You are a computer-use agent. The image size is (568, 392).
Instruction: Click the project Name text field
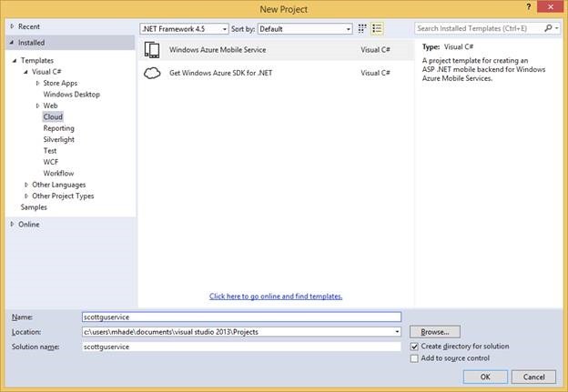click(x=241, y=317)
